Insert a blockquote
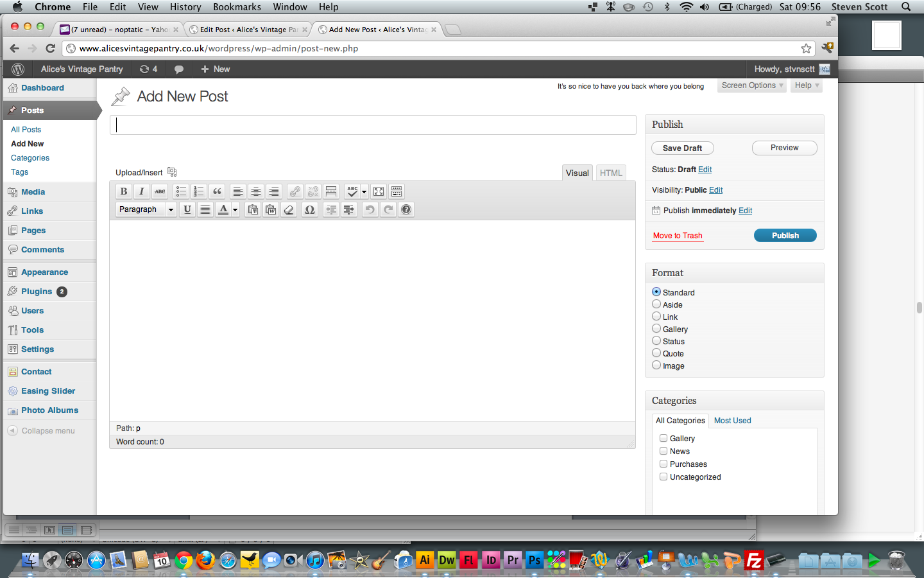This screenshot has height=578, width=924. click(x=217, y=191)
